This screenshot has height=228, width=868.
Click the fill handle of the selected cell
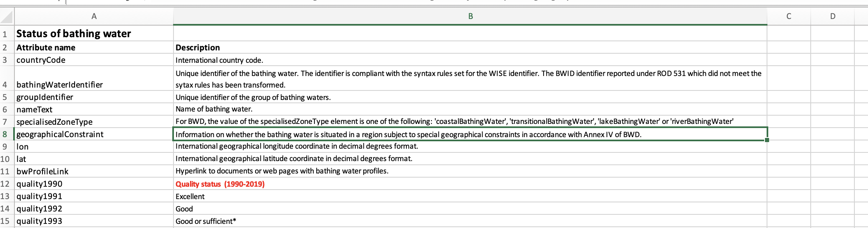pos(767,140)
